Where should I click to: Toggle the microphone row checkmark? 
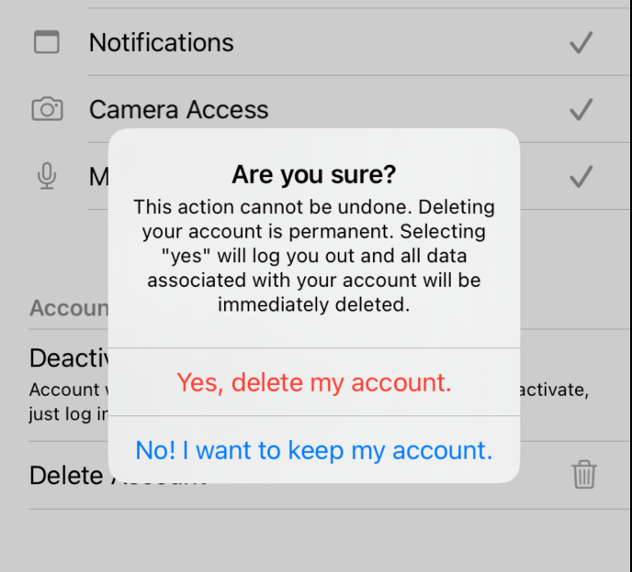pyautogui.click(x=581, y=177)
